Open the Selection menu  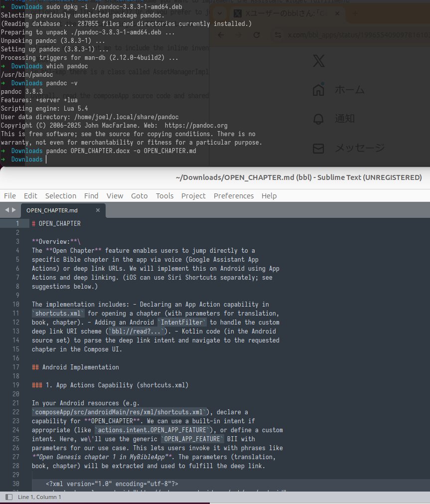click(61, 196)
